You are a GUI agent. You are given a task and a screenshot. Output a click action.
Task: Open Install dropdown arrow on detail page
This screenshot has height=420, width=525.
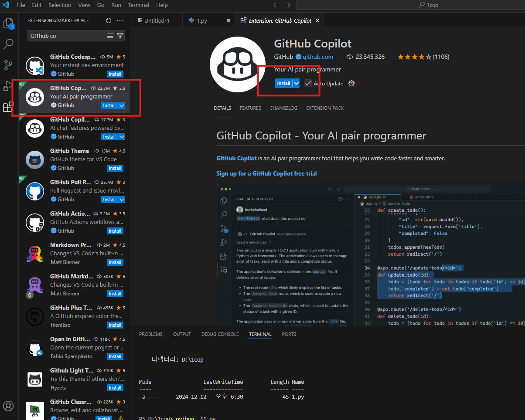click(296, 83)
